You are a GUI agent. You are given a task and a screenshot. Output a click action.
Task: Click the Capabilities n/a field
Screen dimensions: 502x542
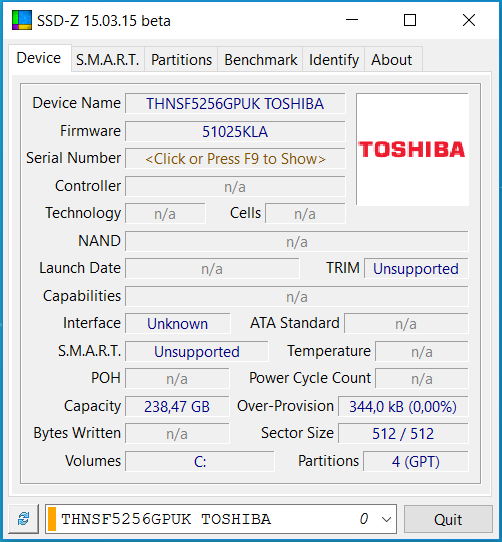point(297,296)
